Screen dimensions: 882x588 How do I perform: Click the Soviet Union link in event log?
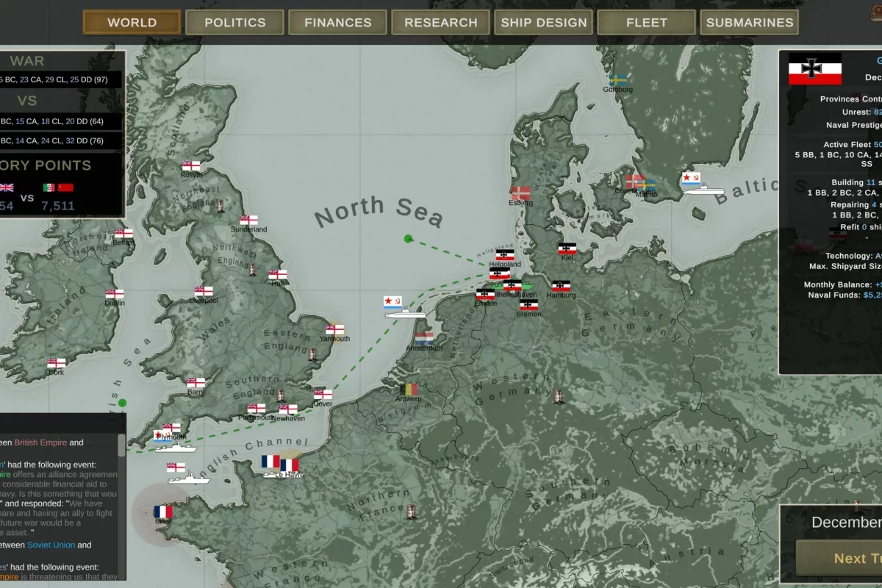(x=51, y=545)
